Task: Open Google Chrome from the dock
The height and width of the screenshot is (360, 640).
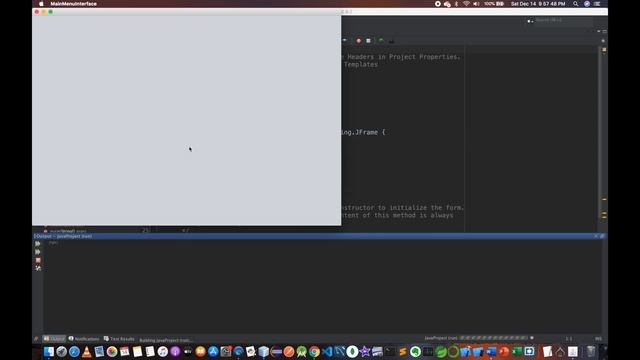Action: point(314,351)
